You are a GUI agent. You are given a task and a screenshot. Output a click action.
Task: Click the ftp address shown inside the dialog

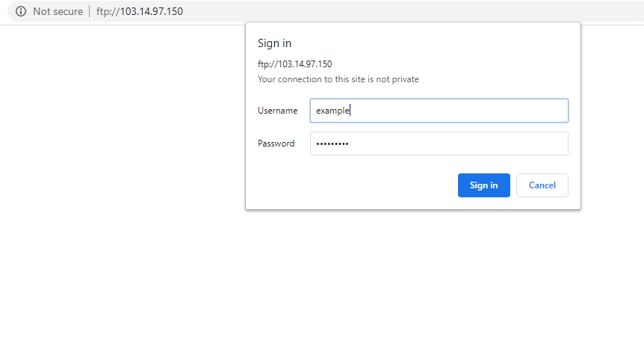[x=294, y=64]
